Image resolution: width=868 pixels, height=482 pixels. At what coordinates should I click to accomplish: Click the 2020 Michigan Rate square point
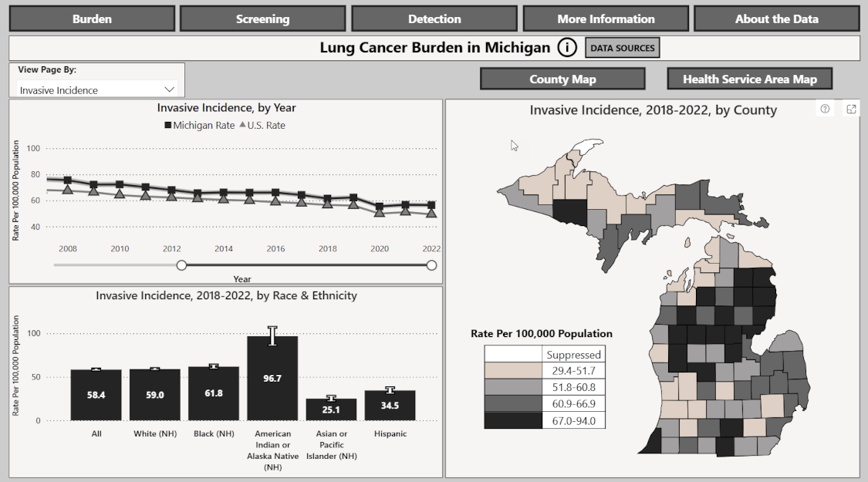click(379, 207)
